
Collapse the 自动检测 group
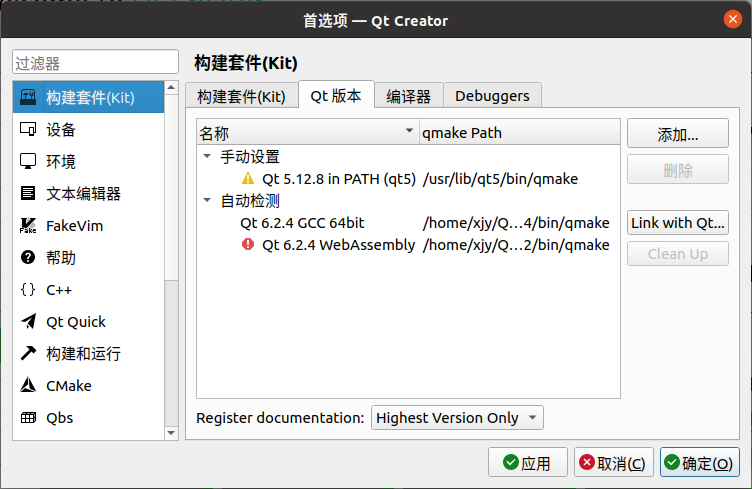point(207,200)
